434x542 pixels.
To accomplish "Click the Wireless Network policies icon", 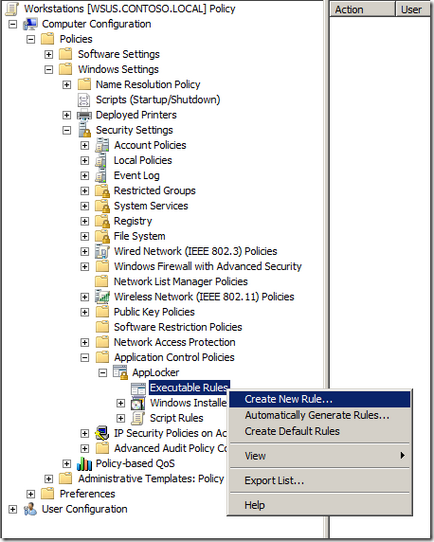I will click(x=102, y=297).
